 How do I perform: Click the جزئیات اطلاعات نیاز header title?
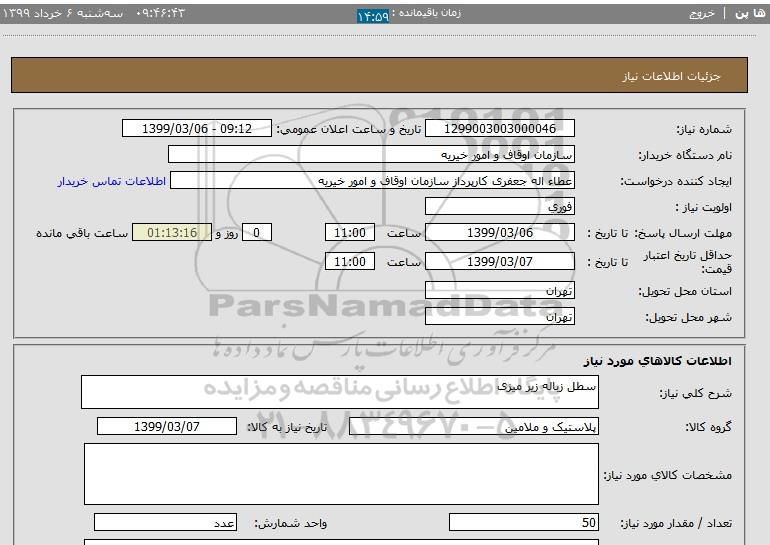pos(671,77)
